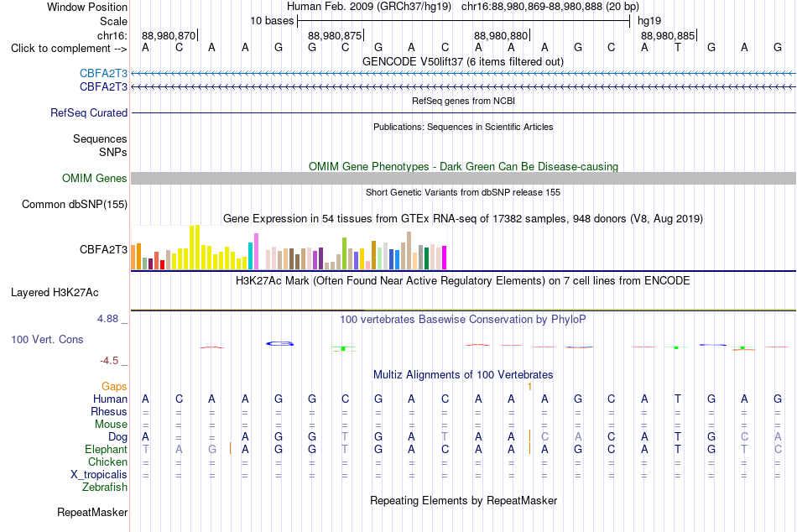Select the Mouse species label

[x=111, y=425]
